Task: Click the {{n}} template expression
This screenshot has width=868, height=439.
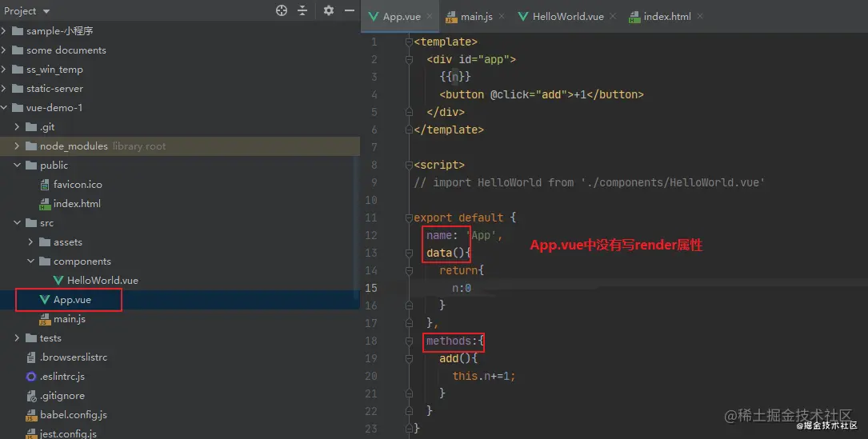Action: 455,77
